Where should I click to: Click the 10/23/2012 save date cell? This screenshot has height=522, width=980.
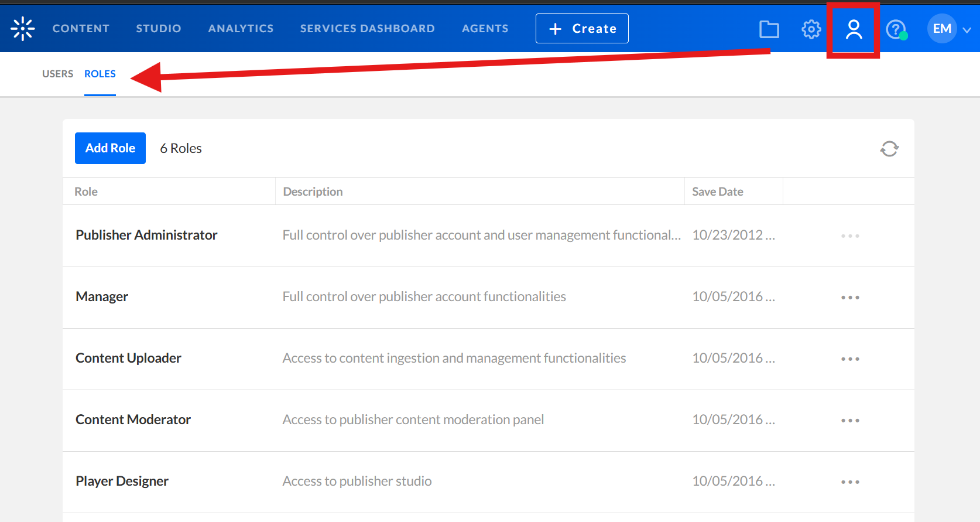[x=734, y=235]
